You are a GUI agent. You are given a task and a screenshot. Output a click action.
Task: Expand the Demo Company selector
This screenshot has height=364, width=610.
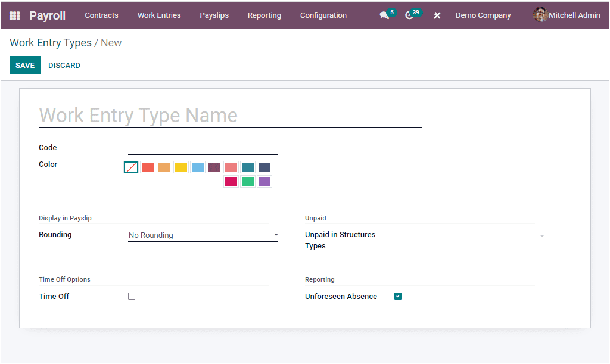click(483, 15)
